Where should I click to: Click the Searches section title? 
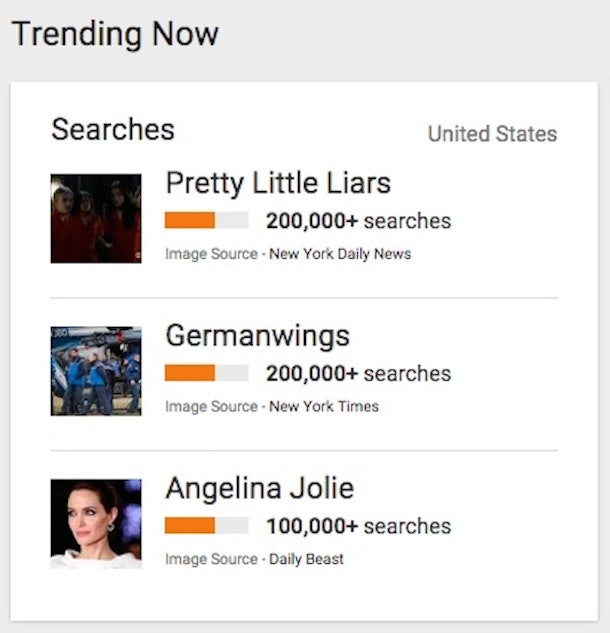[113, 129]
